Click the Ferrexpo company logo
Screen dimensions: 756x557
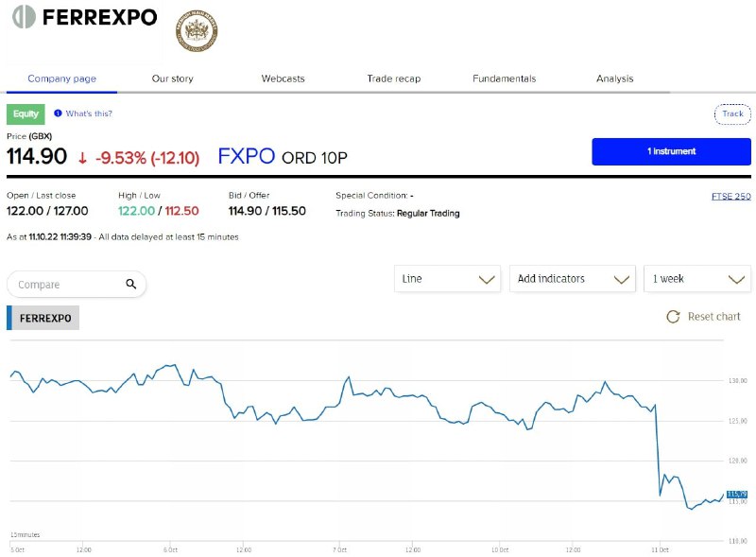click(85, 17)
